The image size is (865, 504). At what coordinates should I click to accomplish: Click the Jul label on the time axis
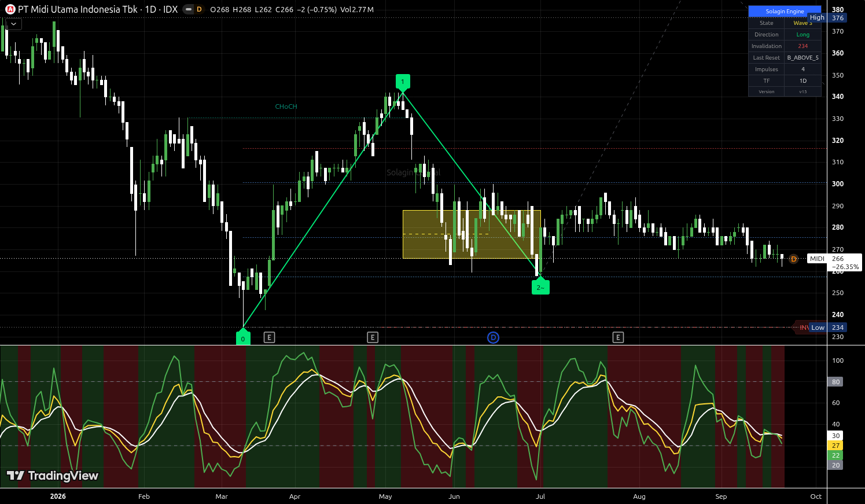(x=540, y=496)
